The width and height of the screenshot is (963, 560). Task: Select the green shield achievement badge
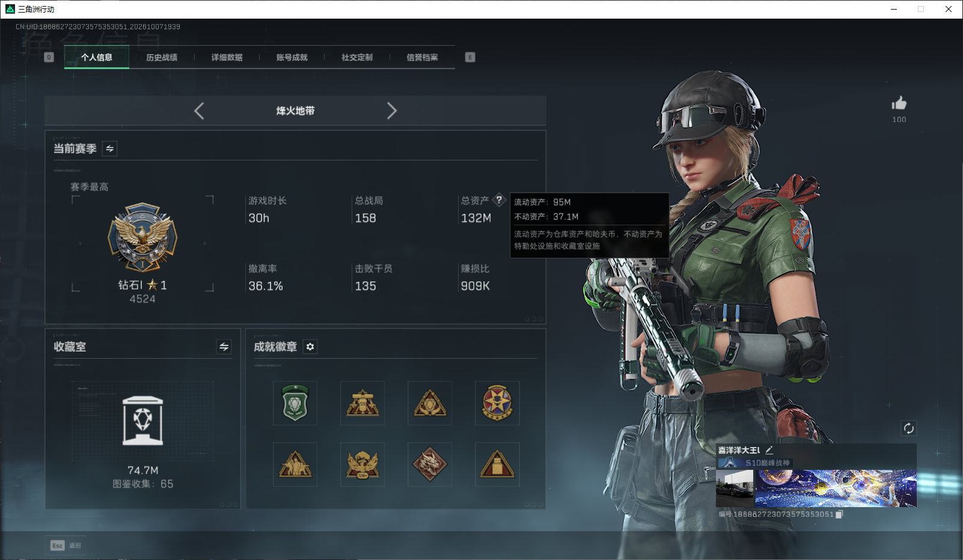click(x=295, y=403)
